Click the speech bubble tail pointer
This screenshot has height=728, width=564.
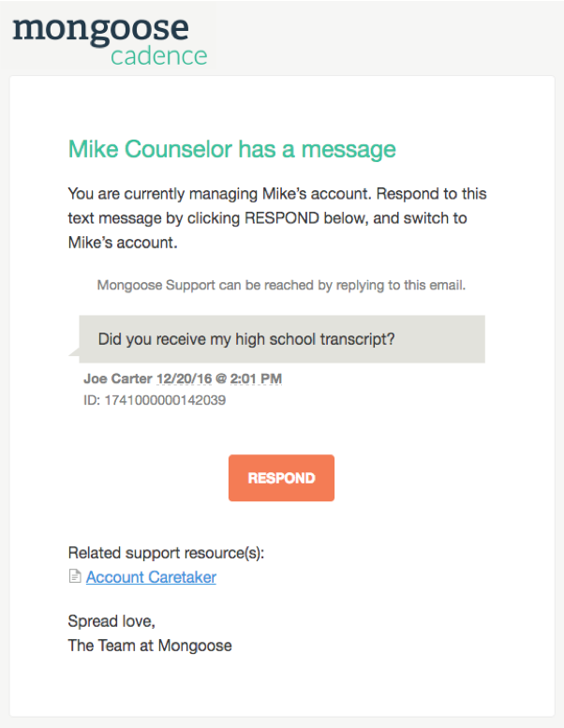click(x=73, y=352)
